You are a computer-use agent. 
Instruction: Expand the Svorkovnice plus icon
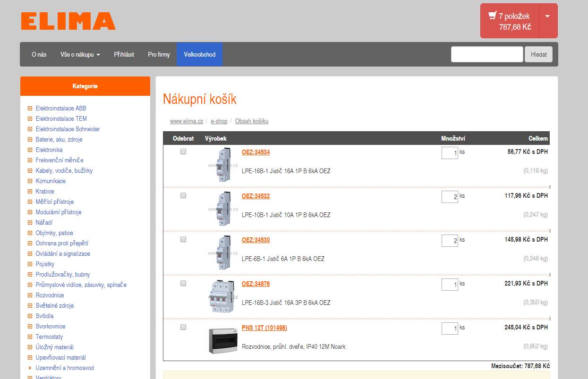(x=30, y=326)
